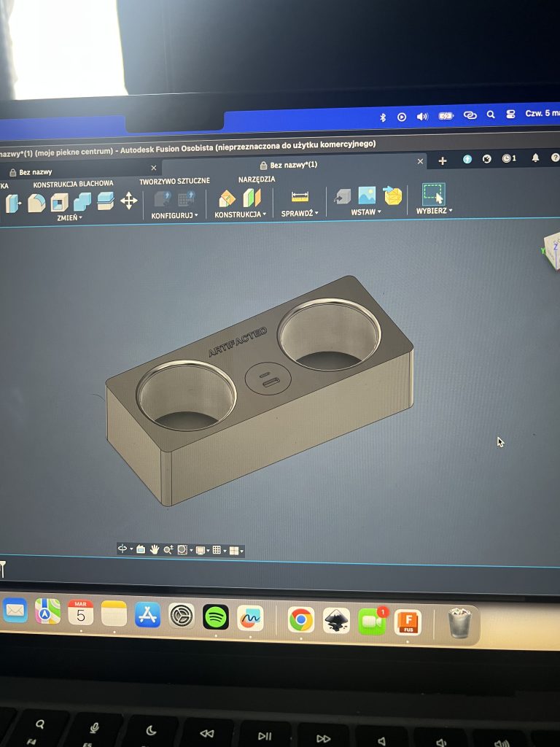Select the Press Pull tool icon
The height and width of the screenshot is (747, 560).
click(12, 204)
